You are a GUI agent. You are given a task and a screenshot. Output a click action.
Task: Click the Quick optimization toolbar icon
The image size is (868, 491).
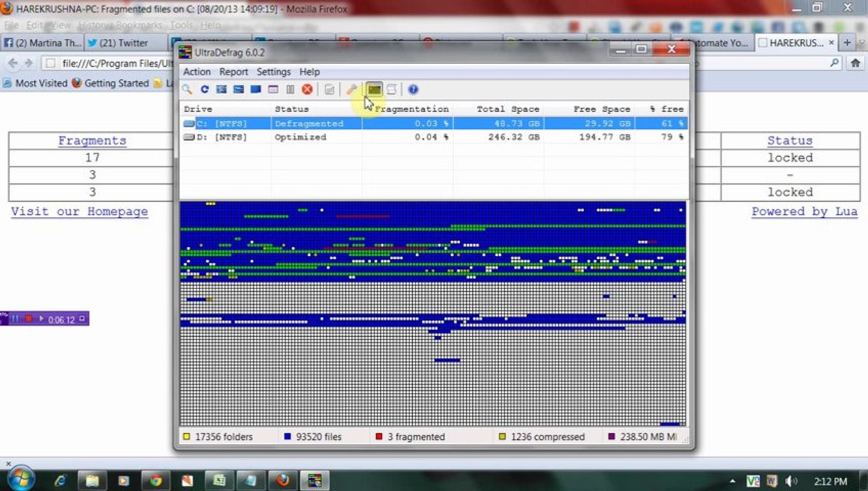click(x=238, y=89)
